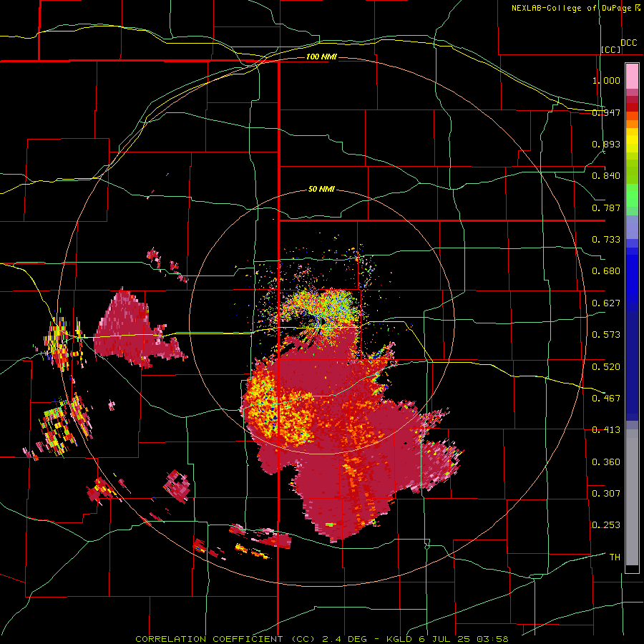
Task: Click the 0.467 scale label
Action: click(x=606, y=398)
